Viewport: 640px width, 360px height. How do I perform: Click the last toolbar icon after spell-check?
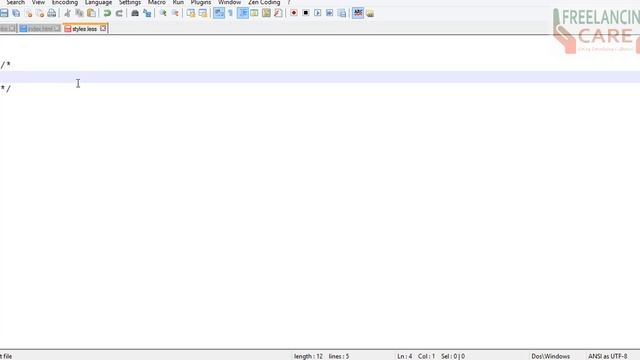pos(370,13)
